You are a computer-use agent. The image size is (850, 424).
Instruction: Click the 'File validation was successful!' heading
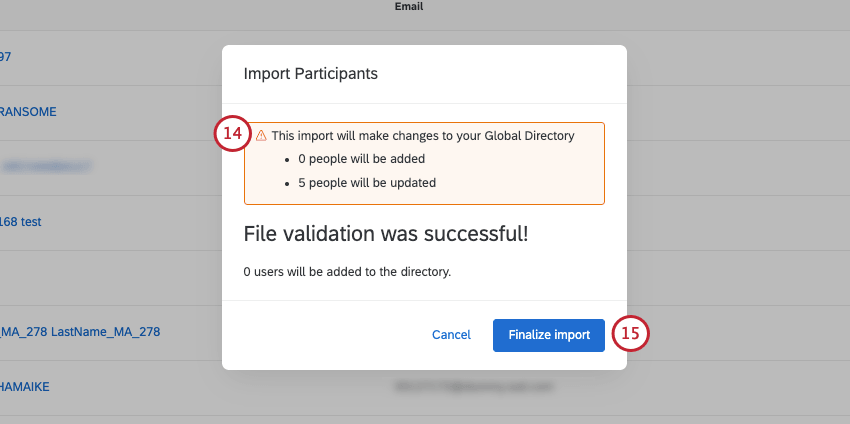[386, 234]
